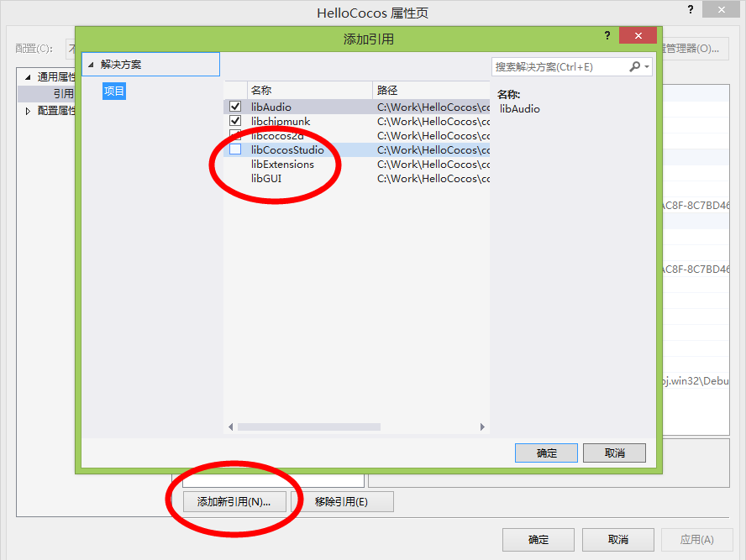Click the list's horizontal scrollbar thumb
746x560 pixels.
[309, 427]
